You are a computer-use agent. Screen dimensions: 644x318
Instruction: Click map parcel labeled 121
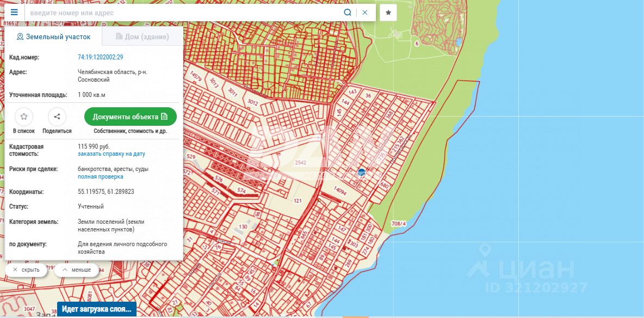coord(298,201)
